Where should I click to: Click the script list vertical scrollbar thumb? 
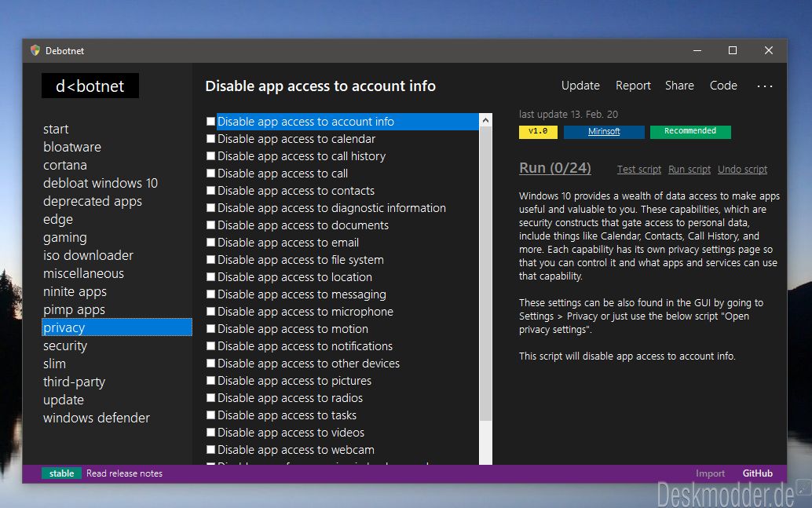tap(485, 273)
